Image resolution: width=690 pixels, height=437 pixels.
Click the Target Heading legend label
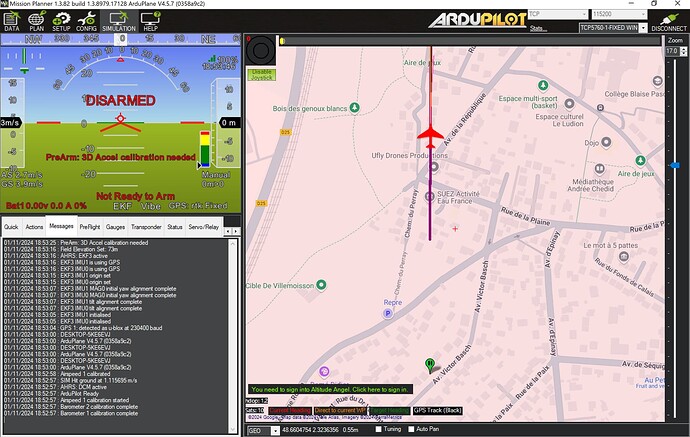pyautogui.click(x=389, y=410)
